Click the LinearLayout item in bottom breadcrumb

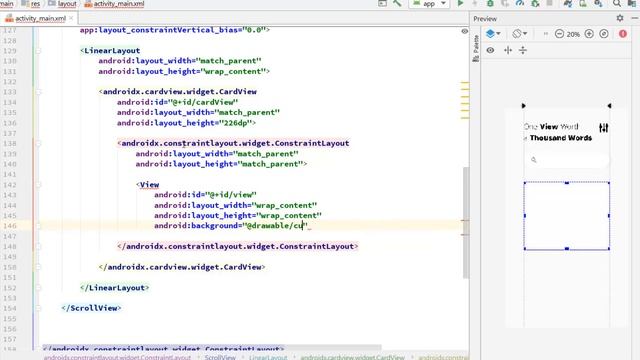pos(268,357)
